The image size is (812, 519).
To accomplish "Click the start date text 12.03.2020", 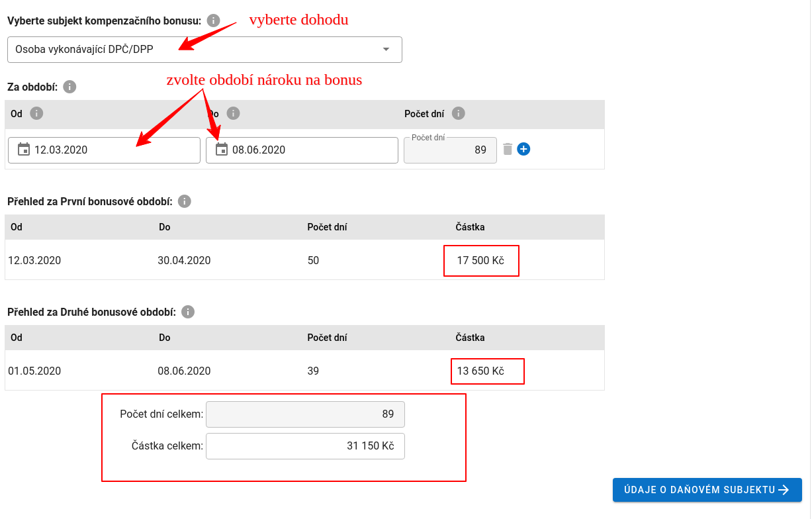I will 61,150.
